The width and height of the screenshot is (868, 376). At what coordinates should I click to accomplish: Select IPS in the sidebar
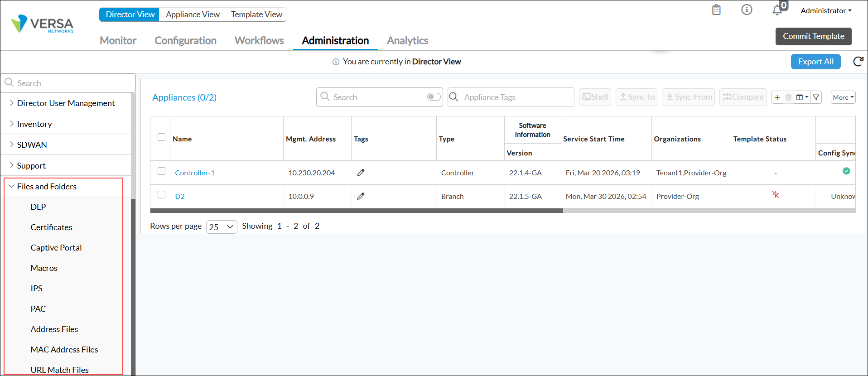point(36,288)
